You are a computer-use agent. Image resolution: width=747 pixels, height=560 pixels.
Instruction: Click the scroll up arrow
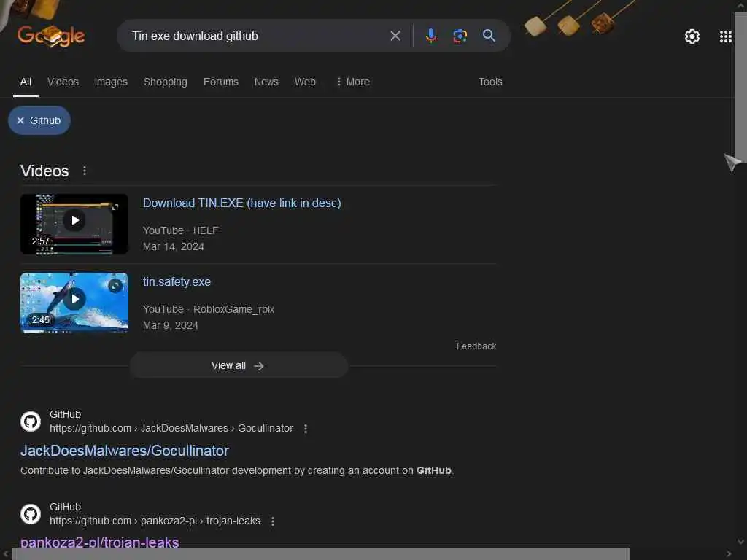pos(741,6)
